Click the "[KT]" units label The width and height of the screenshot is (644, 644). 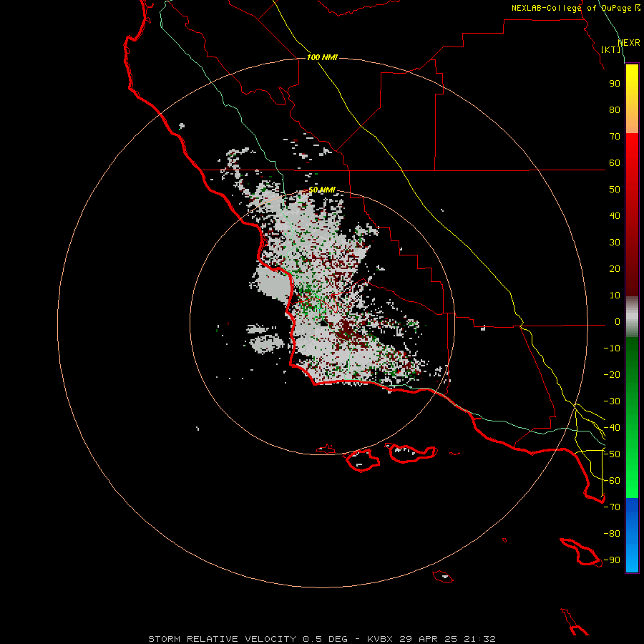[x=611, y=49]
